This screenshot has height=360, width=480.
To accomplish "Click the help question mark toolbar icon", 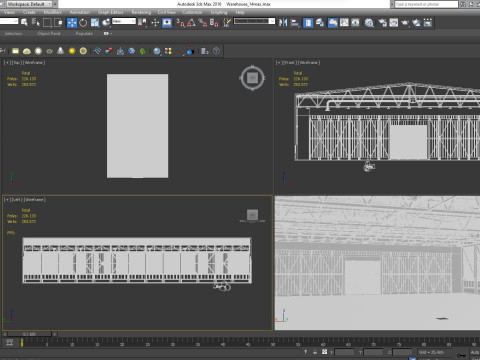I will pyautogui.click(x=216, y=51).
